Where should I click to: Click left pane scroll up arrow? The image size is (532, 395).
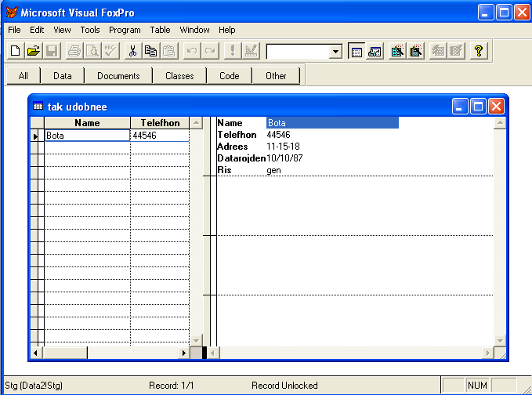[x=196, y=123]
